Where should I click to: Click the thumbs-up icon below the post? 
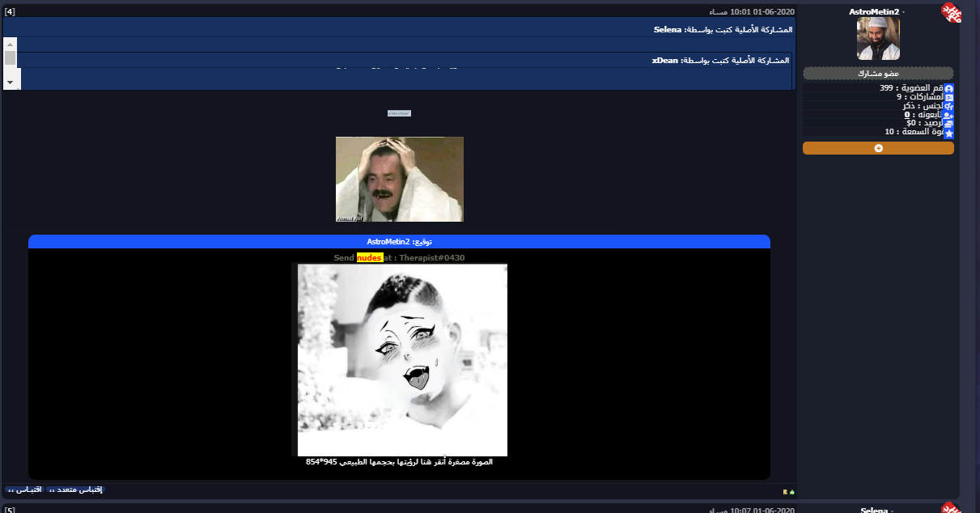point(791,491)
